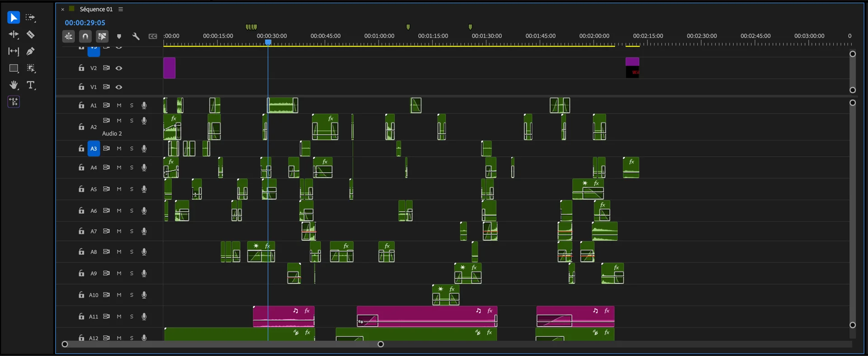This screenshot has width=868, height=356.
Task: Open Timeline display settings wrench
Action: pyautogui.click(x=136, y=36)
